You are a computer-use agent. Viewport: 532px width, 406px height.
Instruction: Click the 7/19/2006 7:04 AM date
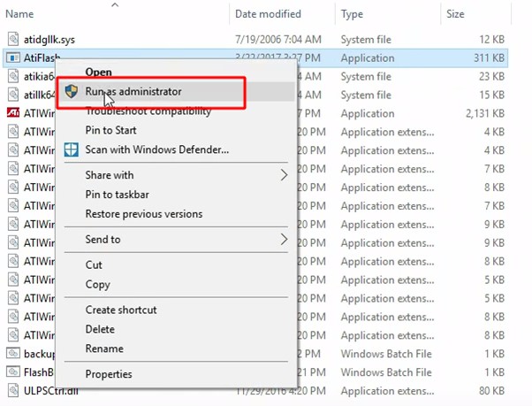point(278,40)
